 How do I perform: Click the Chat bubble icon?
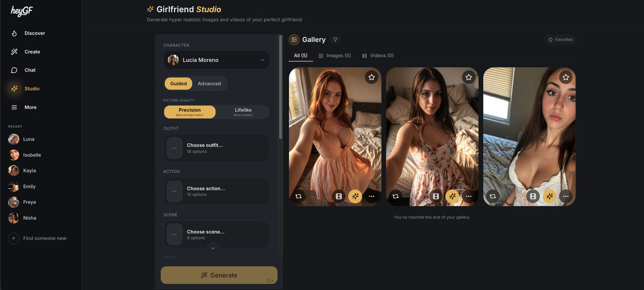click(x=14, y=70)
